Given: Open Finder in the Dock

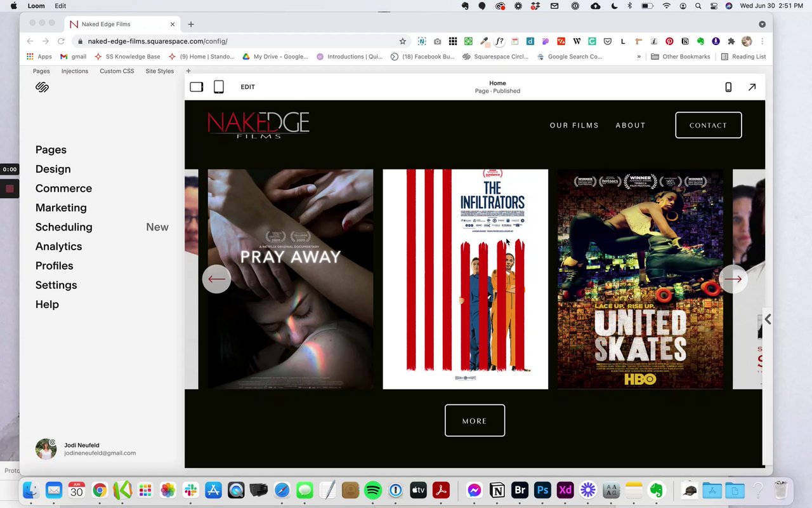Looking at the screenshot, I should [x=31, y=490].
